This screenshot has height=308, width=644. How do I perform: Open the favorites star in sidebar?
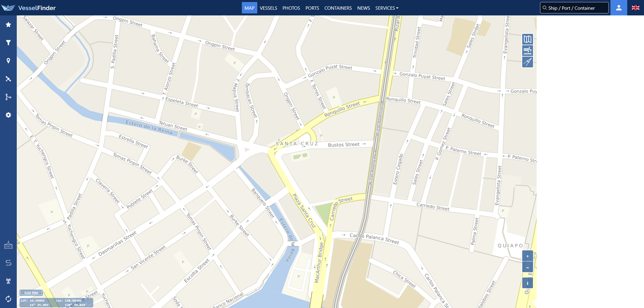point(8,24)
